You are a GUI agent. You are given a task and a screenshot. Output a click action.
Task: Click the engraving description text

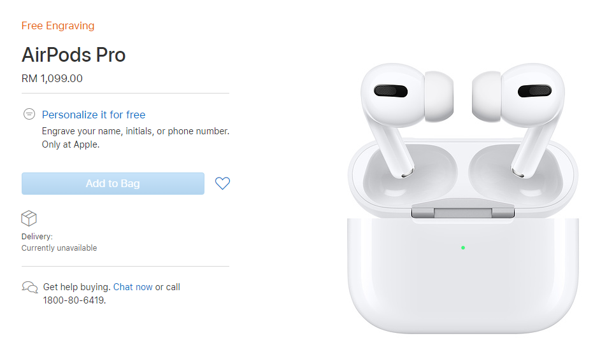136,137
